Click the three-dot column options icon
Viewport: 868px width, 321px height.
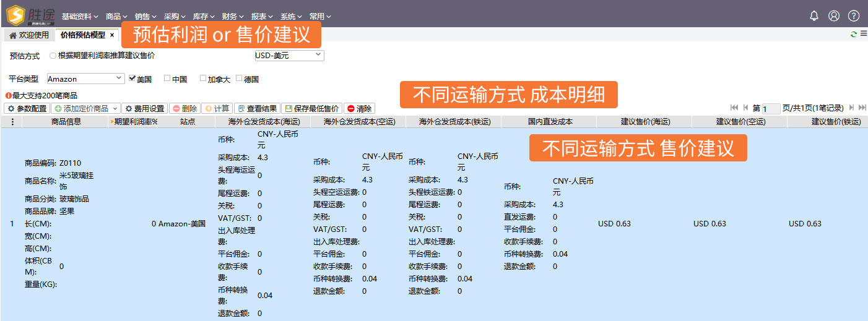tap(12, 122)
